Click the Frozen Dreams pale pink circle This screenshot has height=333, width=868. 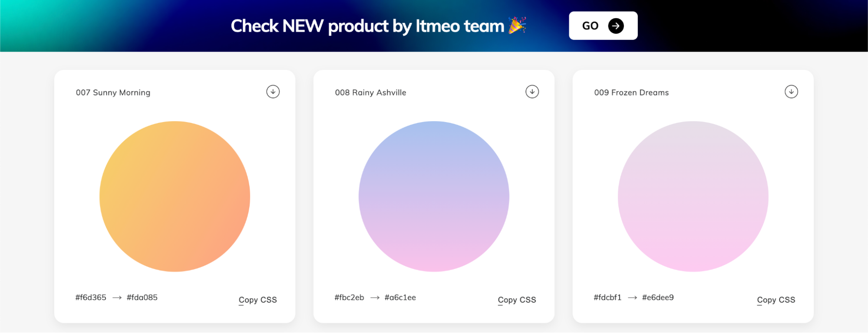pyautogui.click(x=693, y=196)
